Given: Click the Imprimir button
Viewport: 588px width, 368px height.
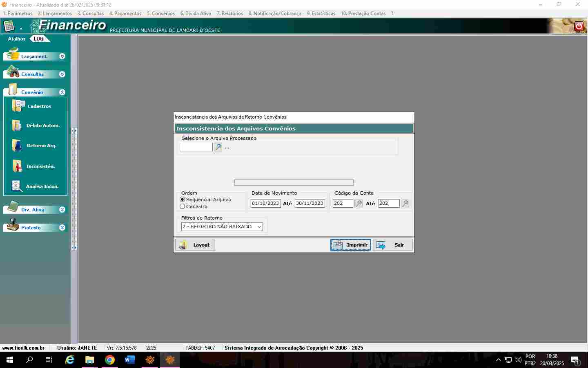Looking at the screenshot, I should (350, 245).
